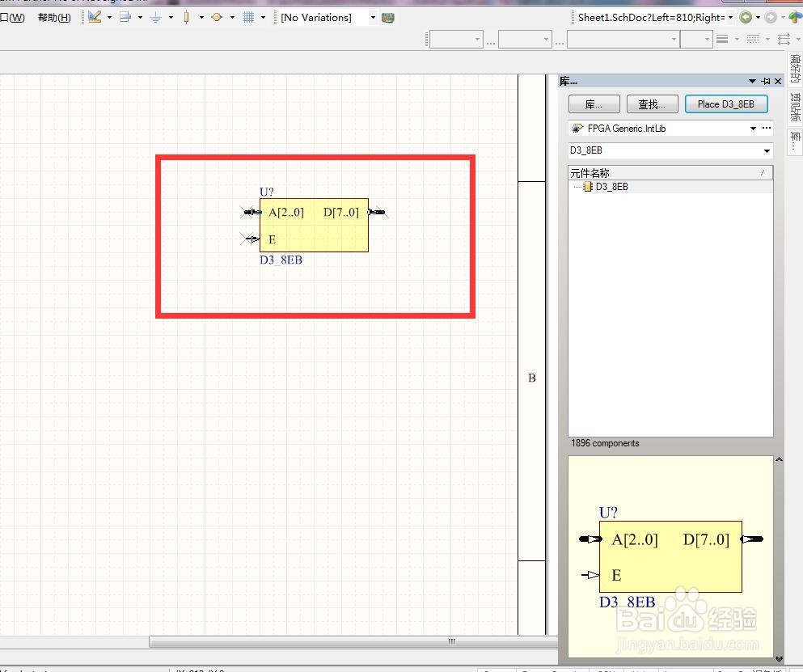This screenshot has height=672, width=803.
Task: Open the No Variations combo box
Action: pos(328,18)
